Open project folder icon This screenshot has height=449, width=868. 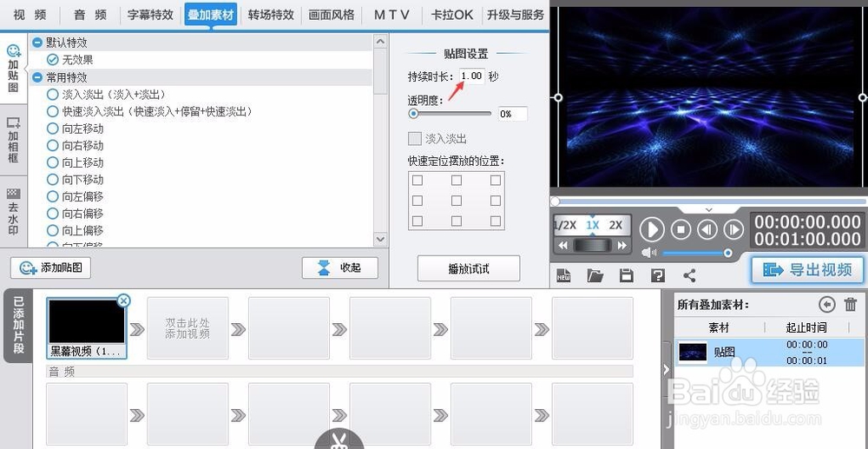[595, 275]
